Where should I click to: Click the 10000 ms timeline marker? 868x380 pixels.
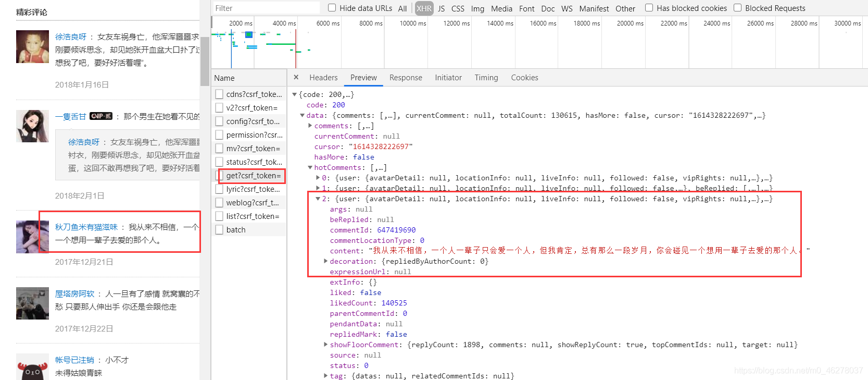413,23
